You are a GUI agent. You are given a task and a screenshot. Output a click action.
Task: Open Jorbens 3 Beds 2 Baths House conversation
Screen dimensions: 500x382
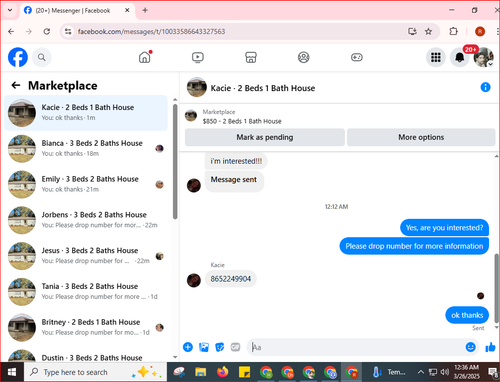tap(86, 220)
